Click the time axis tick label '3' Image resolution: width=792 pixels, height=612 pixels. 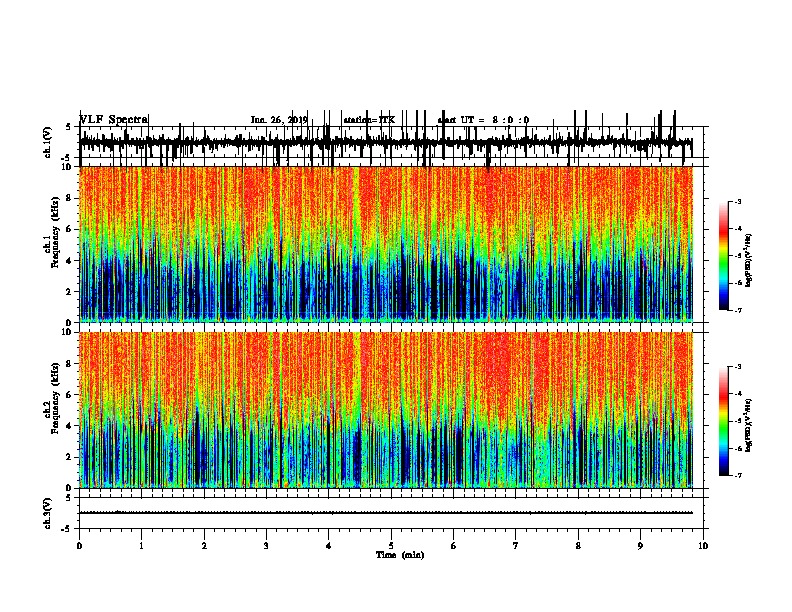pyautogui.click(x=266, y=546)
